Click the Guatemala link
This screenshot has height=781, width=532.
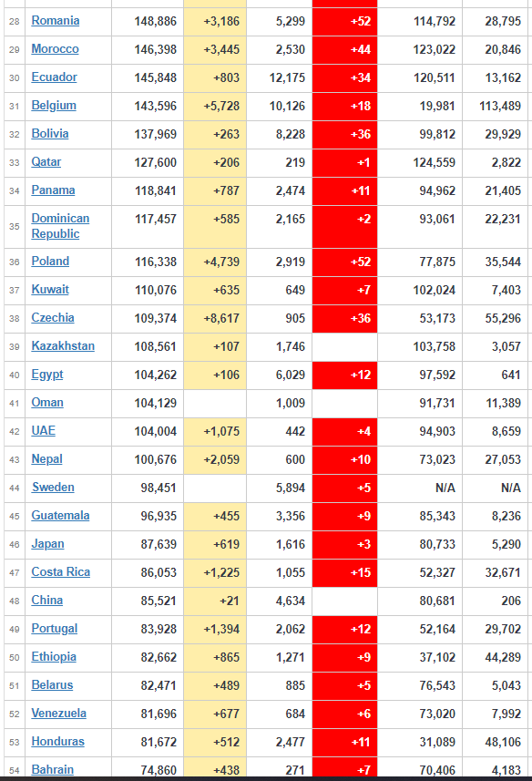[x=60, y=516]
